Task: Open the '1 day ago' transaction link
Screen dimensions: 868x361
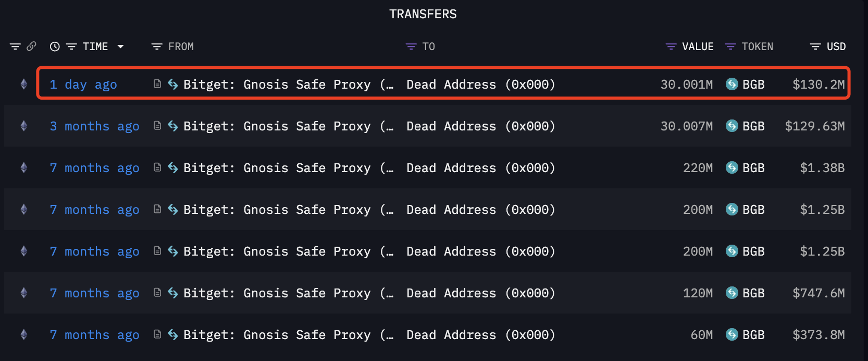Action: pyautogui.click(x=83, y=85)
